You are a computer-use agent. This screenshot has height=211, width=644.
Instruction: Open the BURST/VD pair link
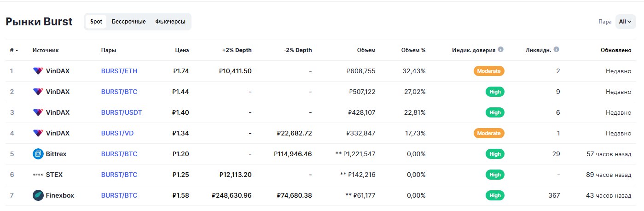pyautogui.click(x=117, y=133)
